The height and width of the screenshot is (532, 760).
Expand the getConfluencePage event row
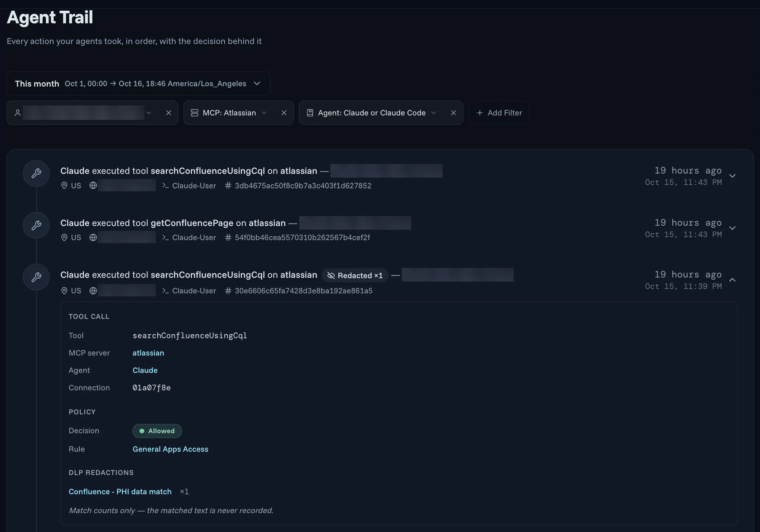[732, 228]
